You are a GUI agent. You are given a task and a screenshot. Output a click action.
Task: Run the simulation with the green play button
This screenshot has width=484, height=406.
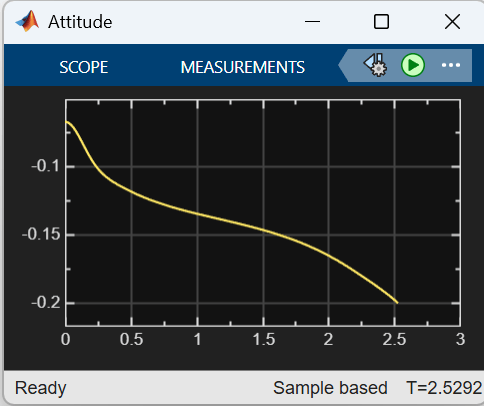[413, 65]
